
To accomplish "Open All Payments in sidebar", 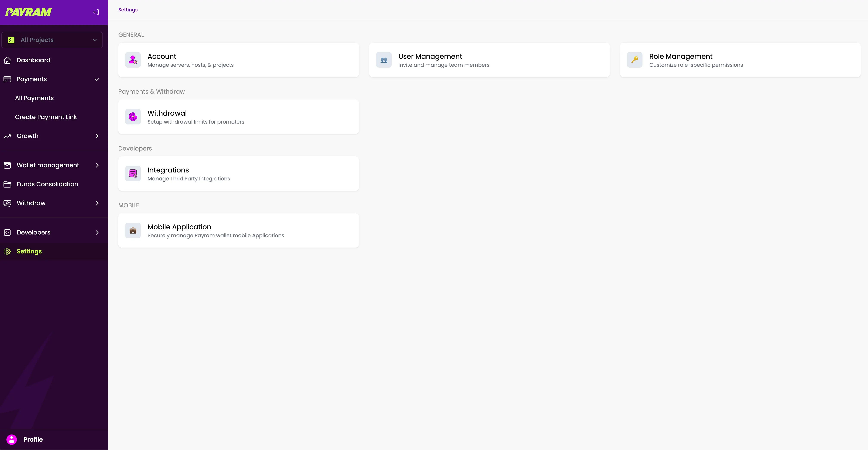I will [x=34, y=98].
